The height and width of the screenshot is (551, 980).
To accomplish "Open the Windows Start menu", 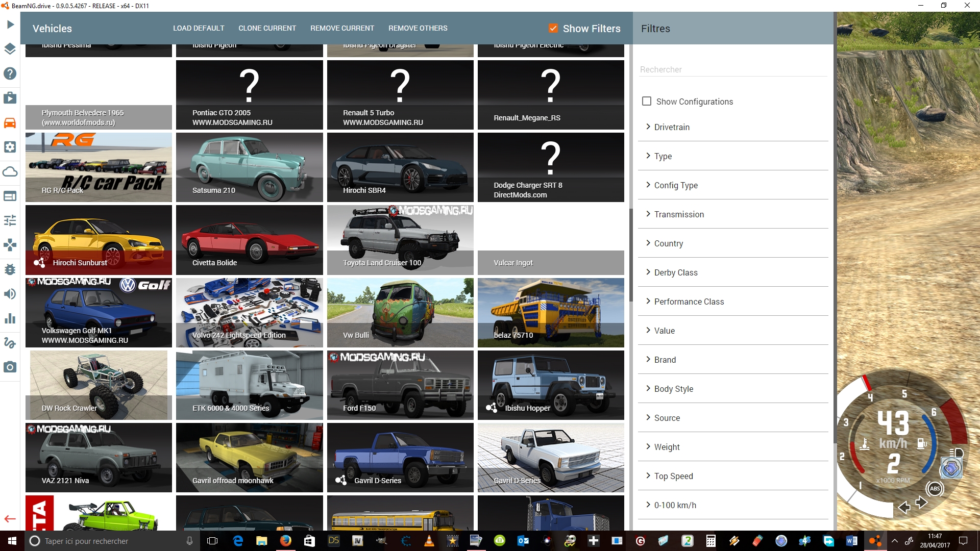I will click(x=12, y=541).
